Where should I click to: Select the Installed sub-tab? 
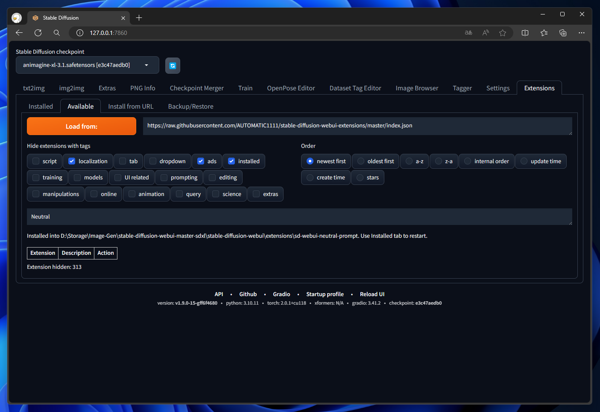tap(41, 106)
